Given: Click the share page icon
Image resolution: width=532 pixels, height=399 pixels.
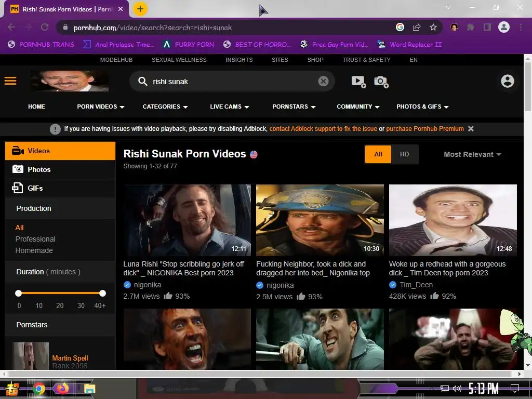Looking at the screenshot, I should [417, 27].
